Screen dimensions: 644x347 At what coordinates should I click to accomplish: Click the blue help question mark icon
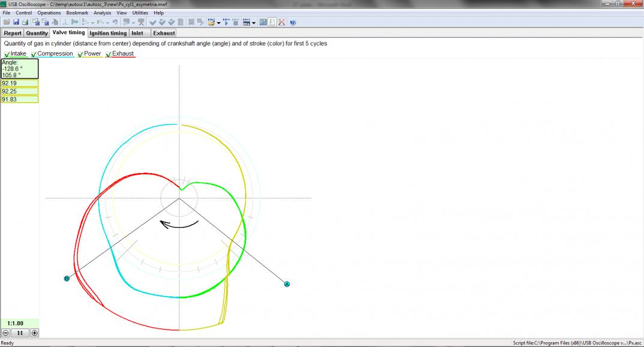point(293,22)
